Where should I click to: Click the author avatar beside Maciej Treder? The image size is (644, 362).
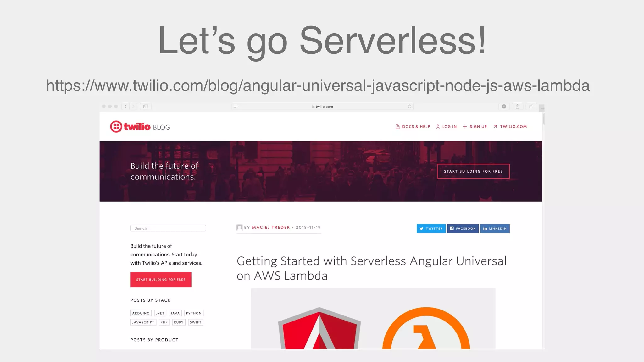click(239, 228)
